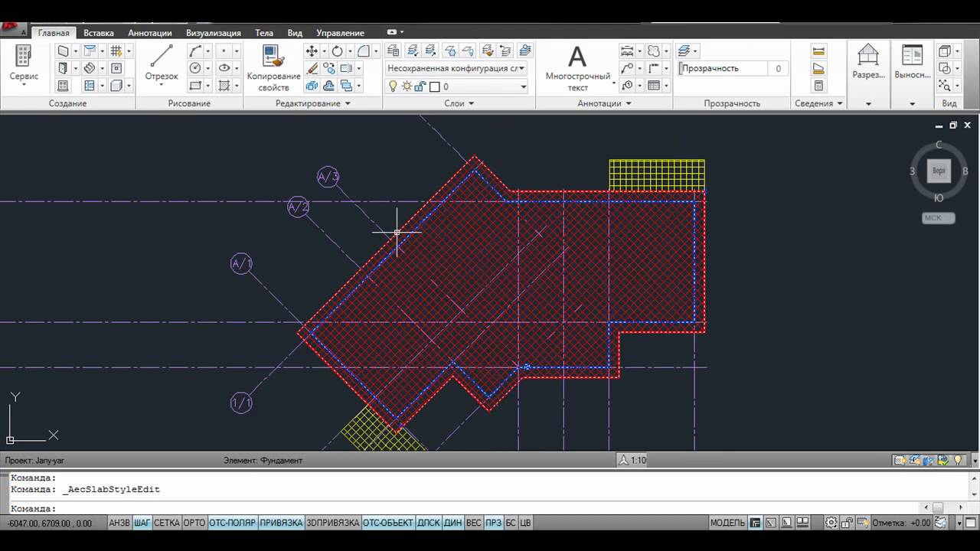The width and height of the screenshot is (980, 551).
Task: Toggle ОРТО mode
Action: tap(194, 523)
